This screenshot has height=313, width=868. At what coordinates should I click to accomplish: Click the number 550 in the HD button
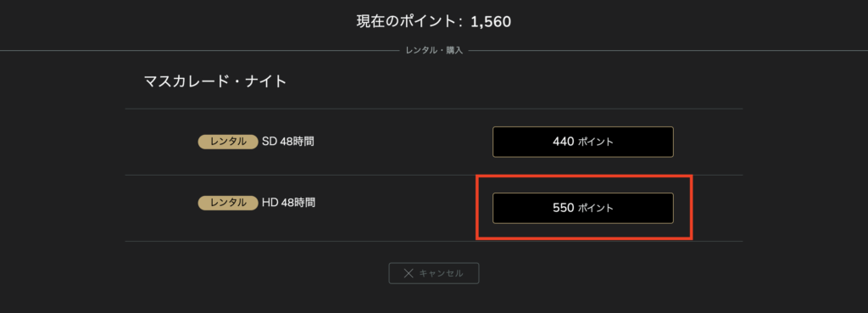click(x=564, y=209)
